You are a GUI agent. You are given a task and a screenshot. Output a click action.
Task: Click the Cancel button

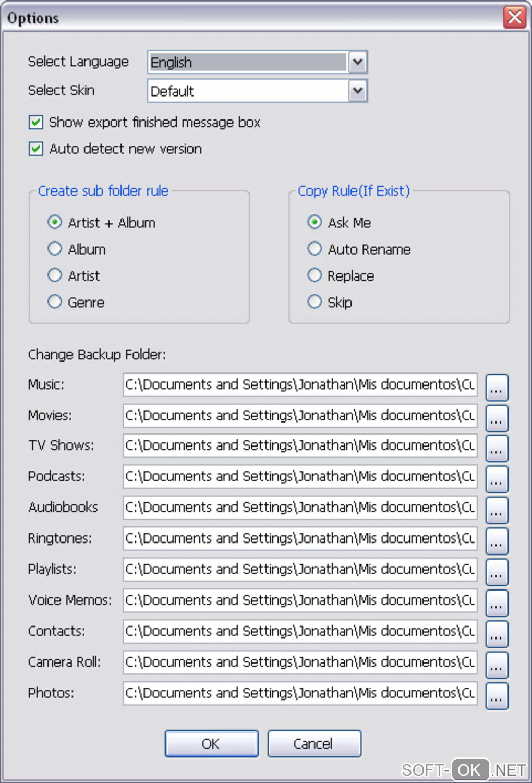point(314,743)
